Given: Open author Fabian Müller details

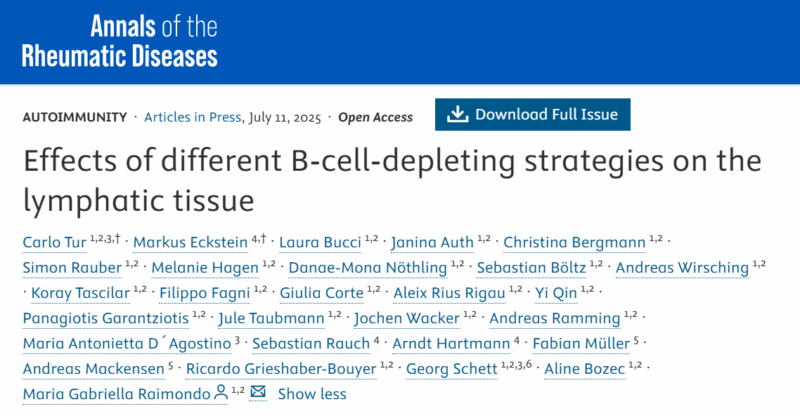Looking at the screenshot, I should pos(581,344).
